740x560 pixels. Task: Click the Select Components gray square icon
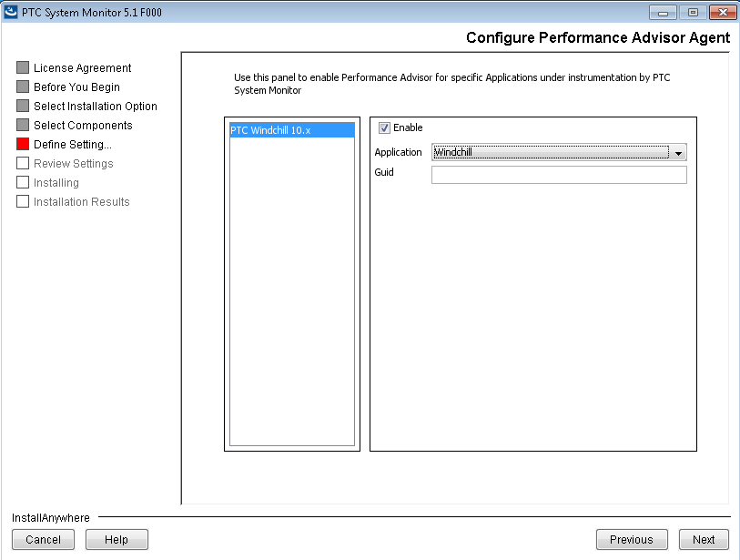coord(21,125)
